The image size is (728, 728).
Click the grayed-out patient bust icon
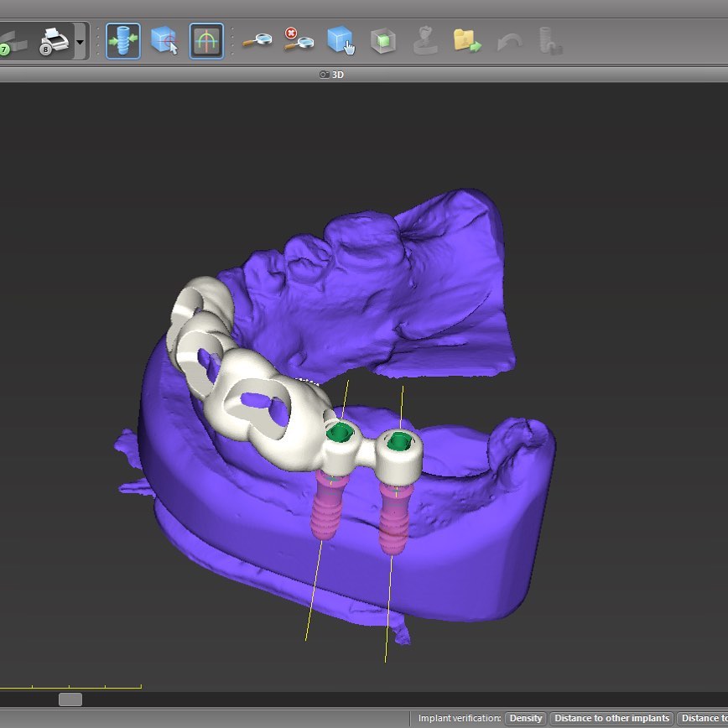click(x=425, y=41)
